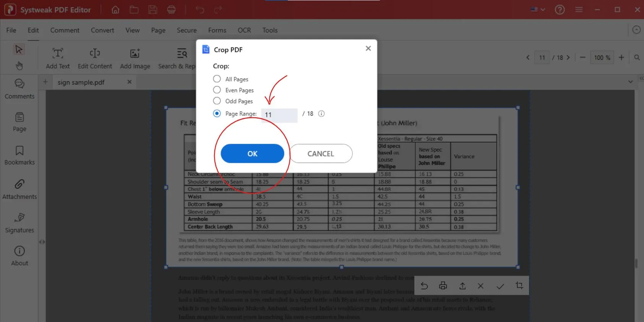Screen dimensions: 644x322
Task: Click CANCEL in Crop PDF dialog
Action: pos(321,154)
